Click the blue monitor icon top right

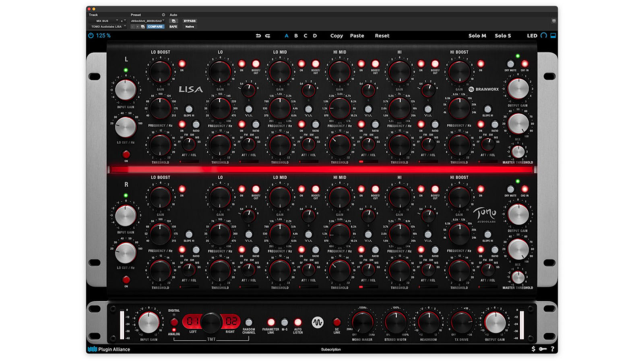(x=553, y=35)
